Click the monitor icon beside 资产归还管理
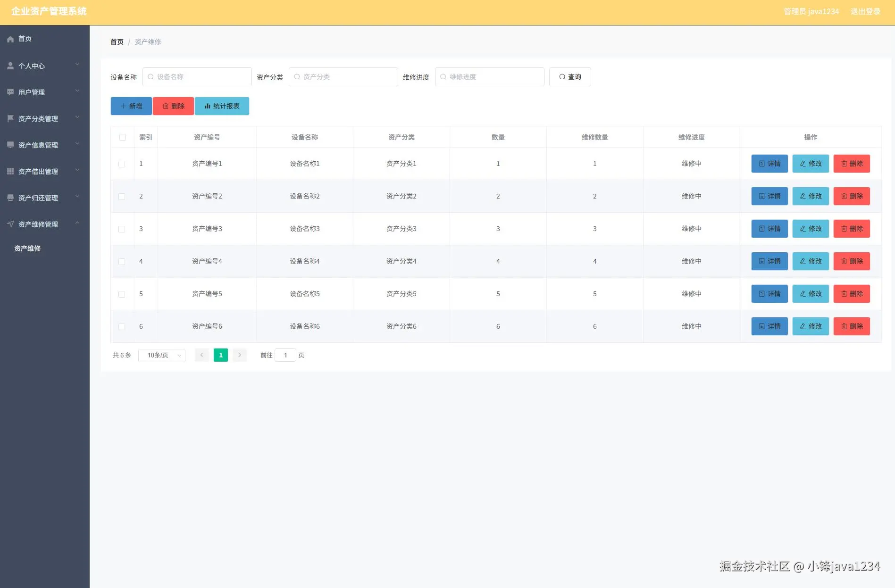895x588 pixels. 10,198
